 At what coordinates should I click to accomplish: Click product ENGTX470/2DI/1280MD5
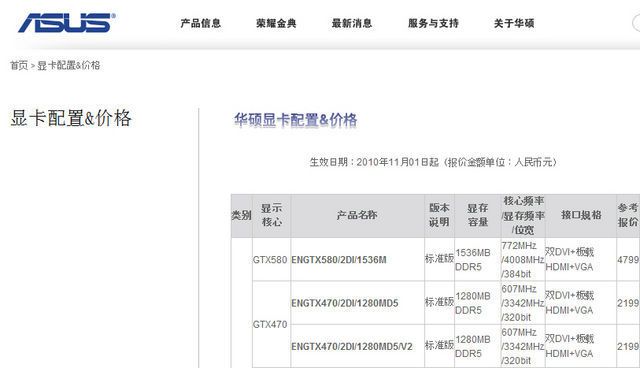tap(344, 303)
